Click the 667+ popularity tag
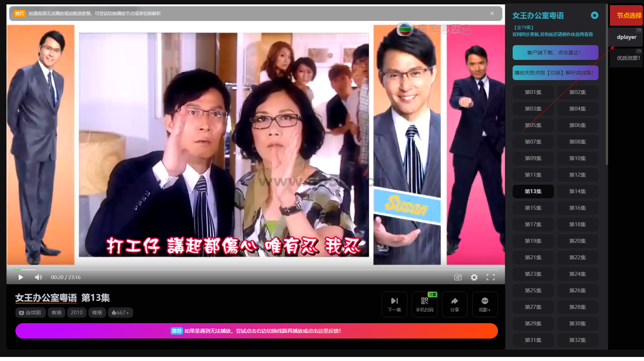The width and height of the screenshot is (644, 361). coord(120,313)
